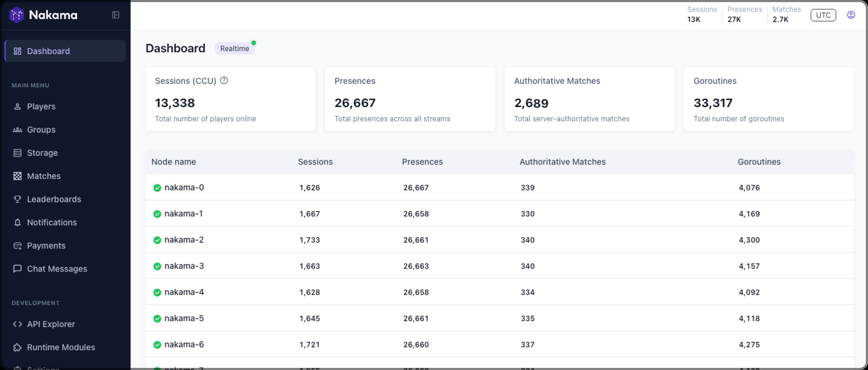Click the 33,317 goroutines count

pyautogui.click(x=713, y=103)
